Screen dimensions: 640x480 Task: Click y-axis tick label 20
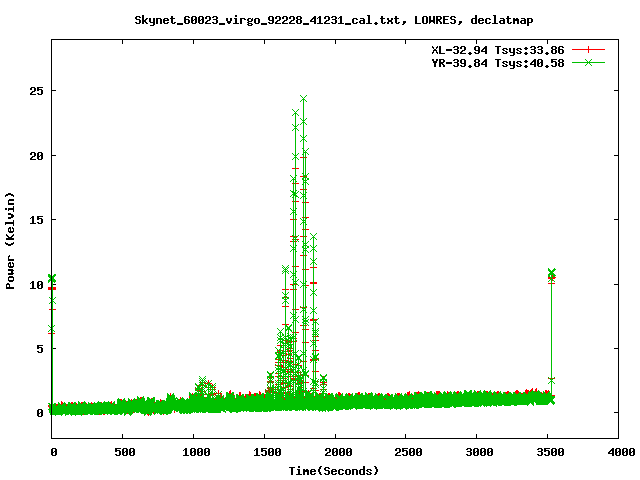point(36,156)
